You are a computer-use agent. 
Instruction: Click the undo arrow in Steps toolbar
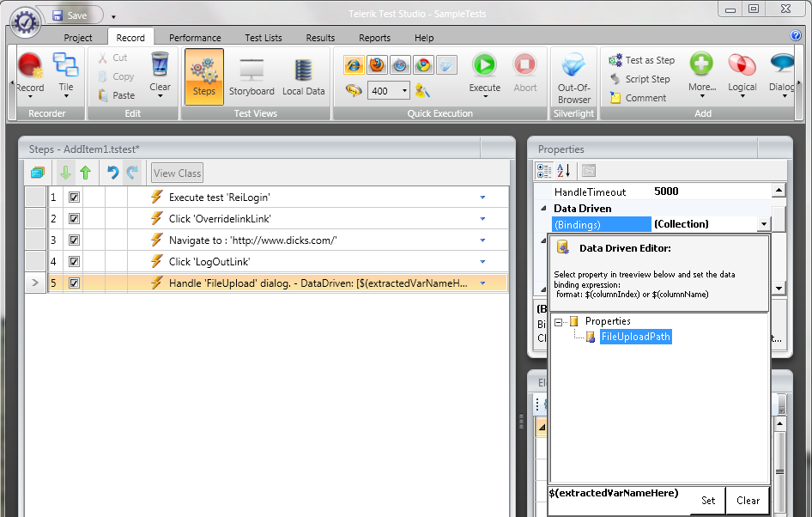(113, 173)
